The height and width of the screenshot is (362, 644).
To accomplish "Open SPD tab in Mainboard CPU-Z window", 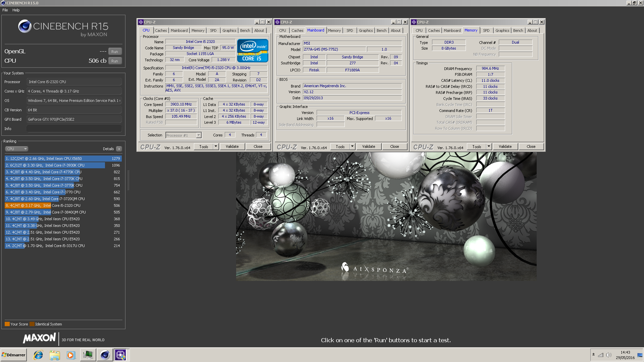I will (350, 31).
